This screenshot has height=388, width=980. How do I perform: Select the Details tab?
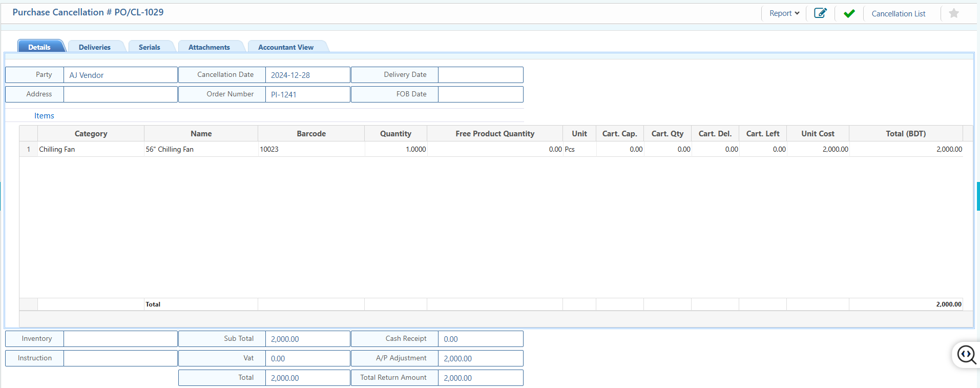[x=39, y=47]
